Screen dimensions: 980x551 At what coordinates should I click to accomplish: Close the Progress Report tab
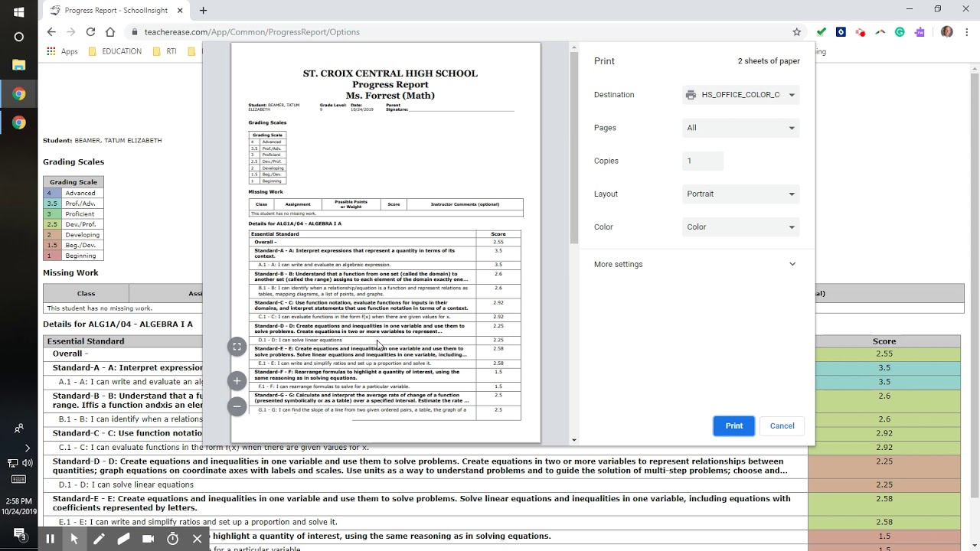(x=181, y=11)
